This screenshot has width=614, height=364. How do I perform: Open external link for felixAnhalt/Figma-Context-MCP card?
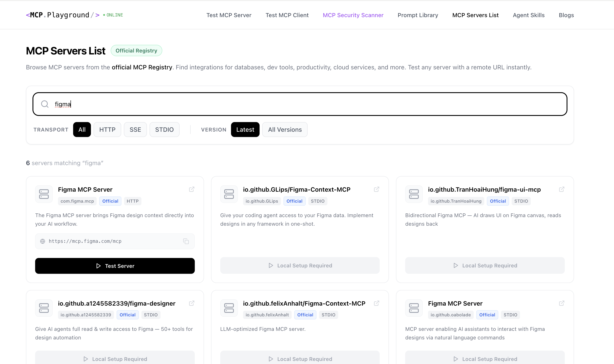click(x=377, y=303)
